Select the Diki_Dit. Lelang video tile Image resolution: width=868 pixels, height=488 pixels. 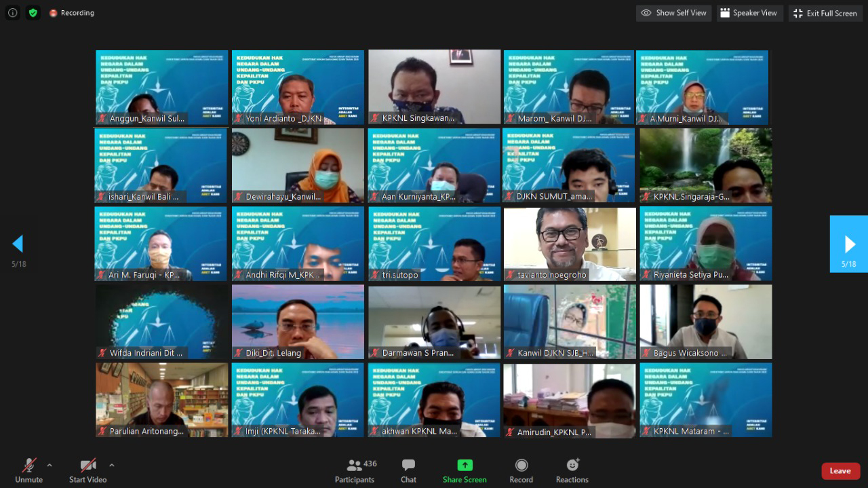(x=298, y=321)
